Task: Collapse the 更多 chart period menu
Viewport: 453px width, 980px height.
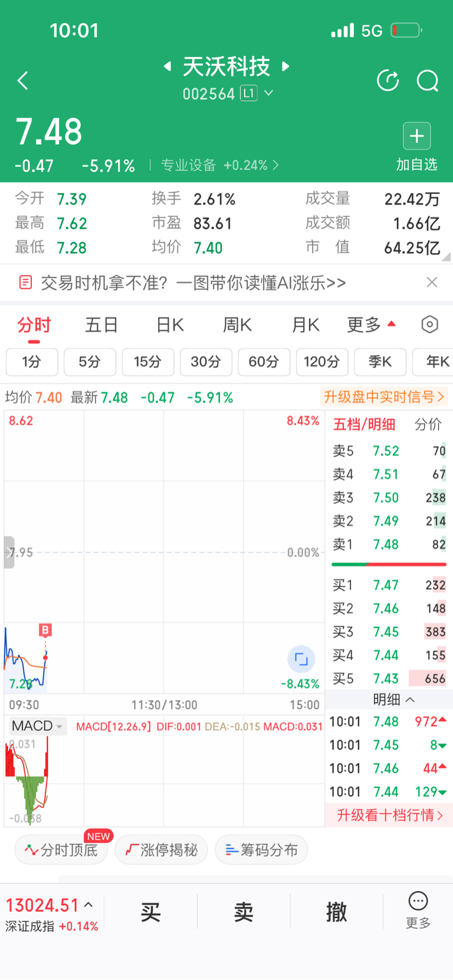Action: [x=371, y=325]
